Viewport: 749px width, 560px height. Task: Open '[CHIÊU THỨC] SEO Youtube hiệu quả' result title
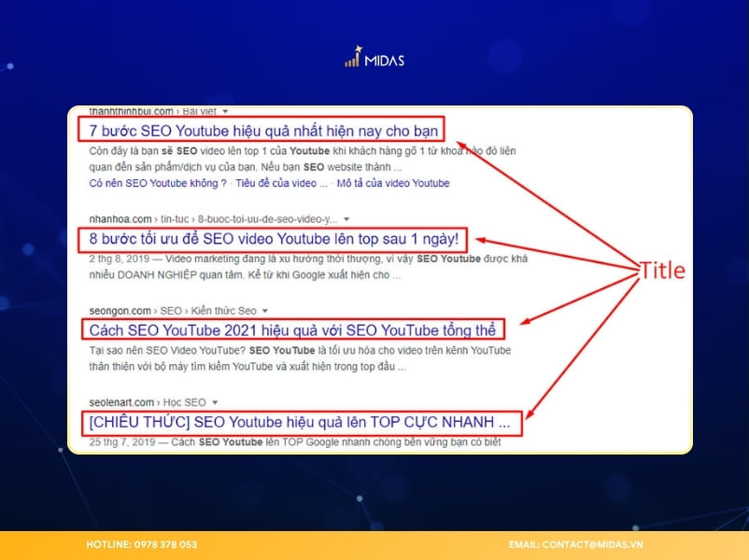tap(300, 422)
